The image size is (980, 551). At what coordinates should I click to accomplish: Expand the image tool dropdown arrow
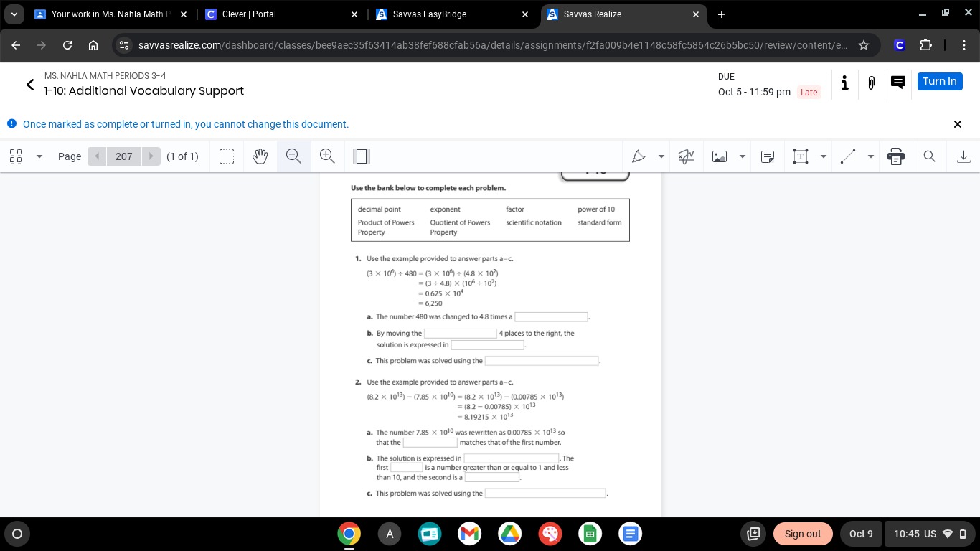click(743, 156)
